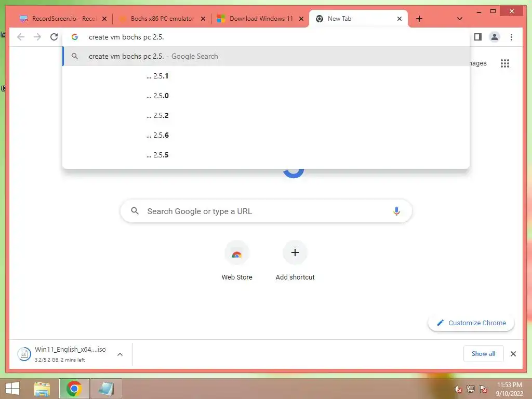Viewport: 532px width, 399px height.
Task: Close the New Tab tab
Action: [400, 19]
